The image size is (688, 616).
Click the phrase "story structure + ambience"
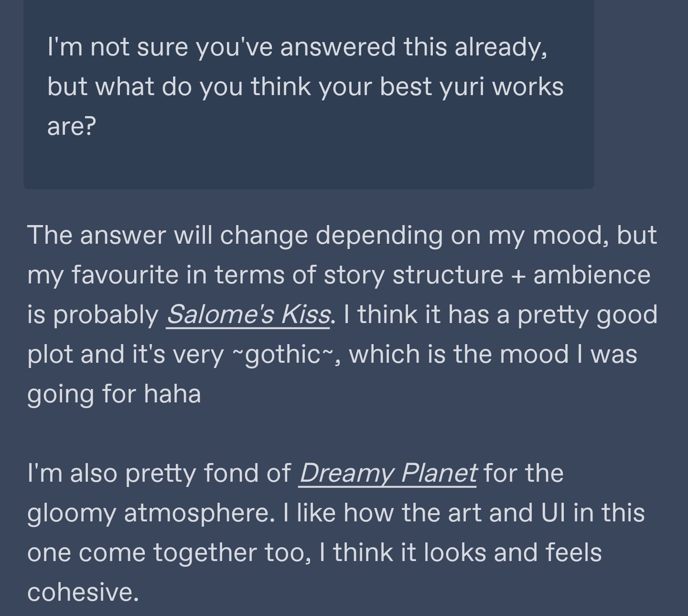pyautogui.click(x=487, y=275)
